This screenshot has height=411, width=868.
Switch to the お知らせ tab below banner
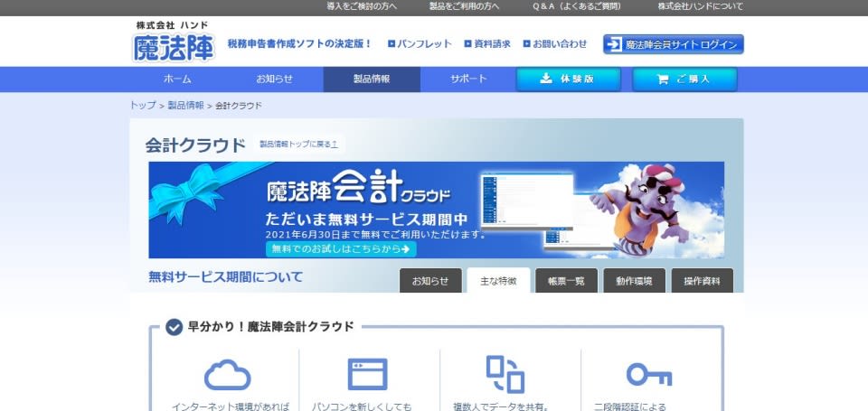(x=430, y=280)
